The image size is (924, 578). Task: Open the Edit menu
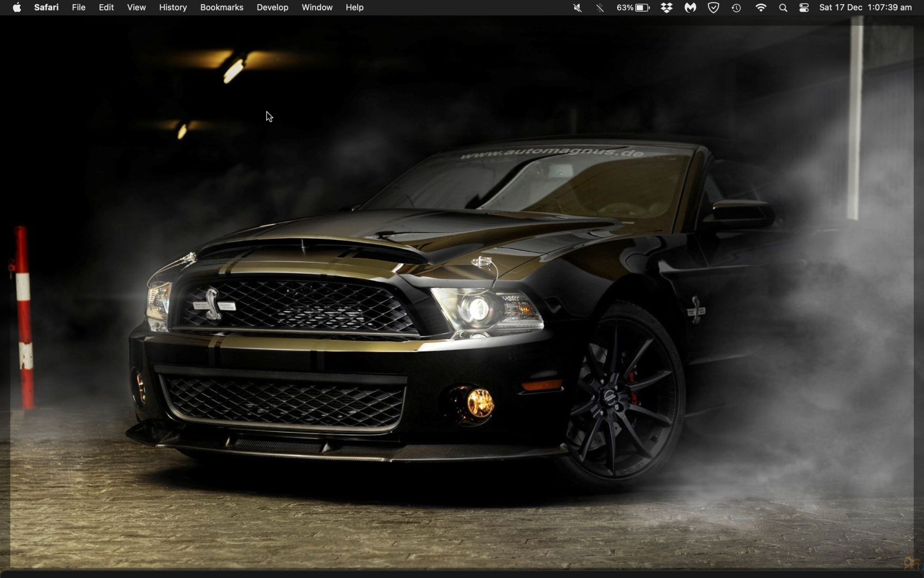click(106, 7)
